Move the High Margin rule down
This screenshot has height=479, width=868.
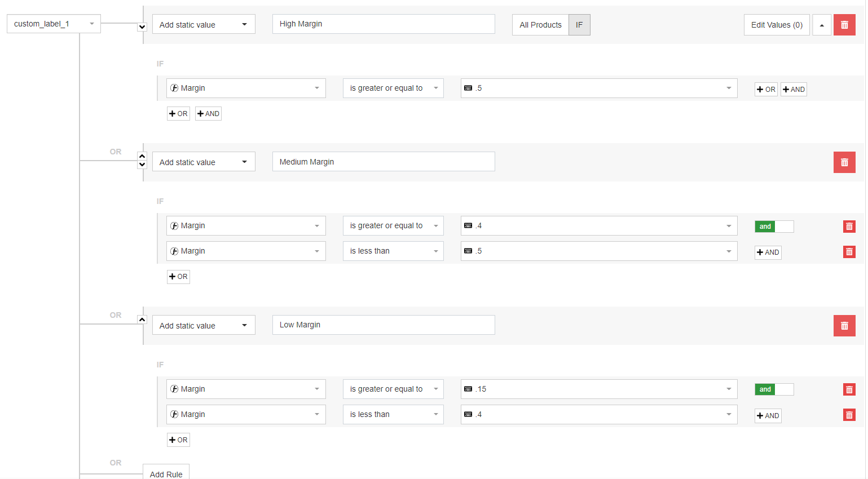click(x=142, y=27)
